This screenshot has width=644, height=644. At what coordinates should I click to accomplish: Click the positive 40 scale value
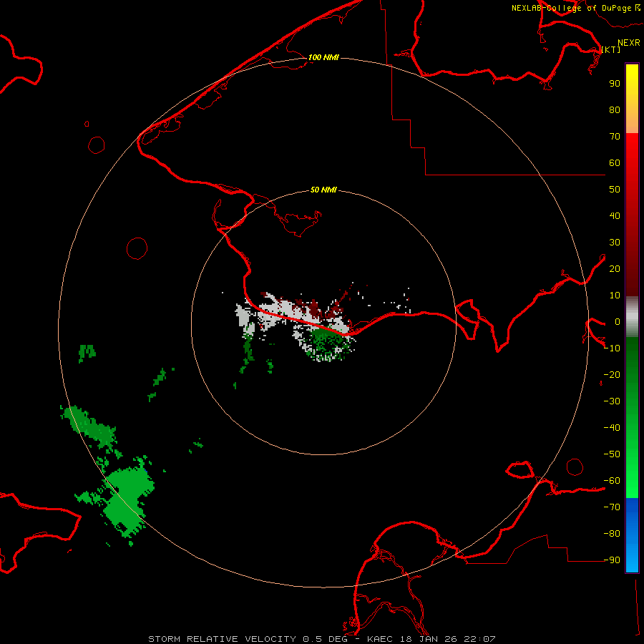click(x=615, y=216)
